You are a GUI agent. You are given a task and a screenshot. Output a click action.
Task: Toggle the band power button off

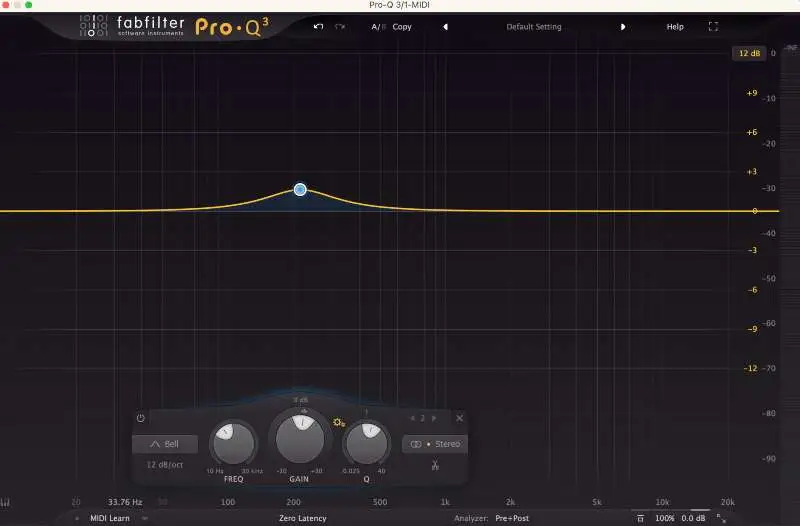point(141,418)
